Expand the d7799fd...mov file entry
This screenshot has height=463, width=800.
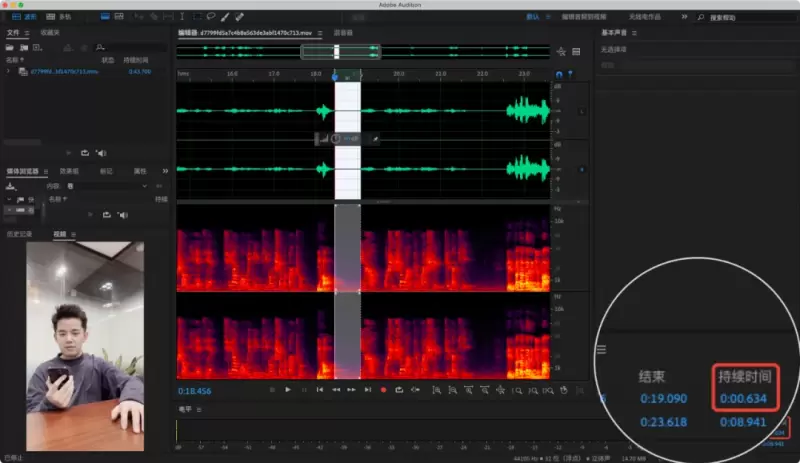9,72
